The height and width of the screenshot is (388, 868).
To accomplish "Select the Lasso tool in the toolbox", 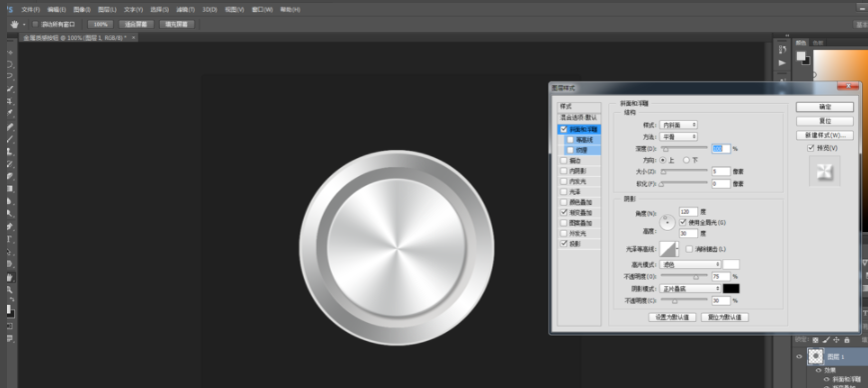I will 10,76.
